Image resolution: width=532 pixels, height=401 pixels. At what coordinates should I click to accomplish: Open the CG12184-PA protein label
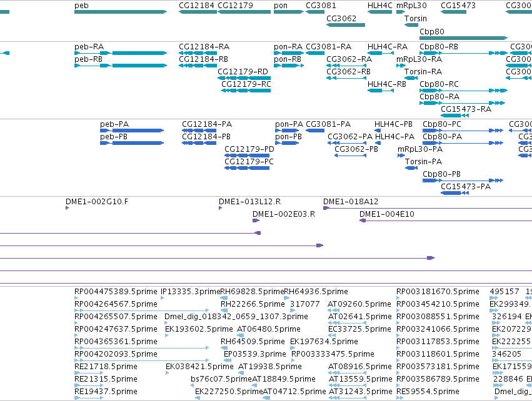pyautogui.click(x=207, y=124)
